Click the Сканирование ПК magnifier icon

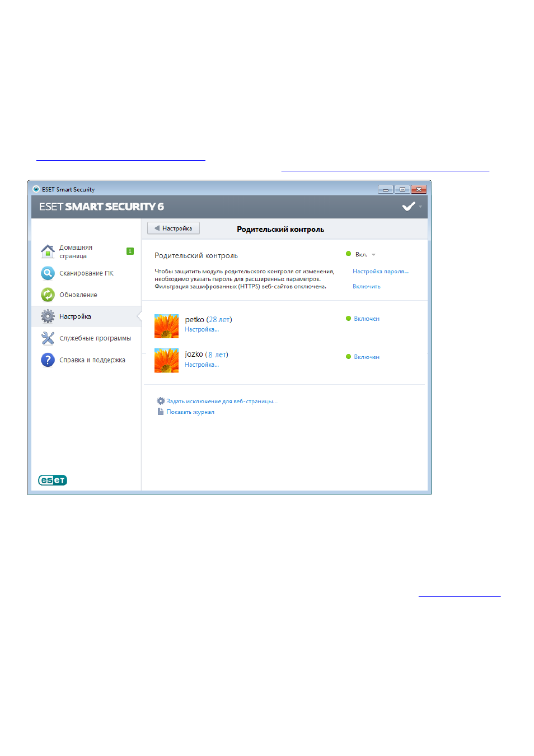[48, 273]
